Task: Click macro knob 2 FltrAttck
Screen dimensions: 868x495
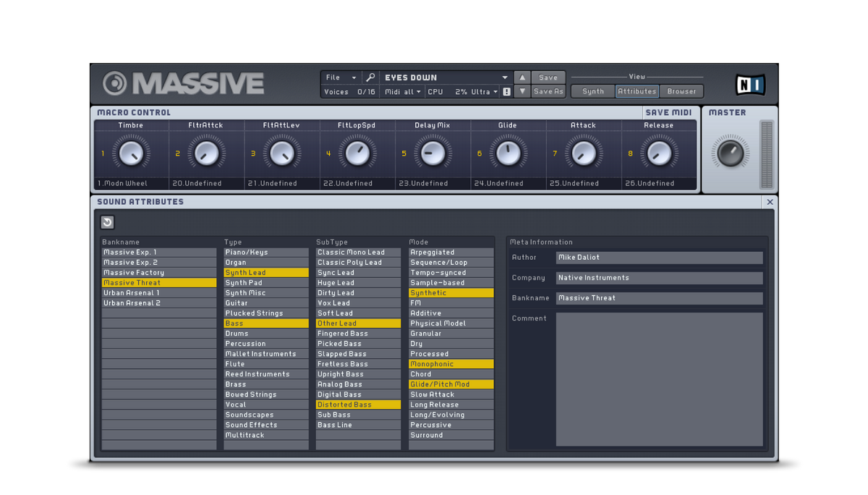Action: pyautogui.click(x=206, y=153)
